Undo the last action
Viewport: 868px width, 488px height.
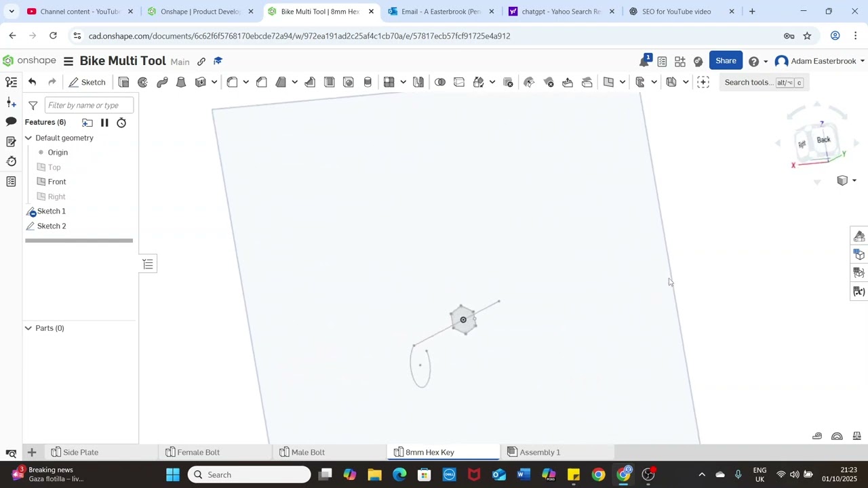point(32,82)
